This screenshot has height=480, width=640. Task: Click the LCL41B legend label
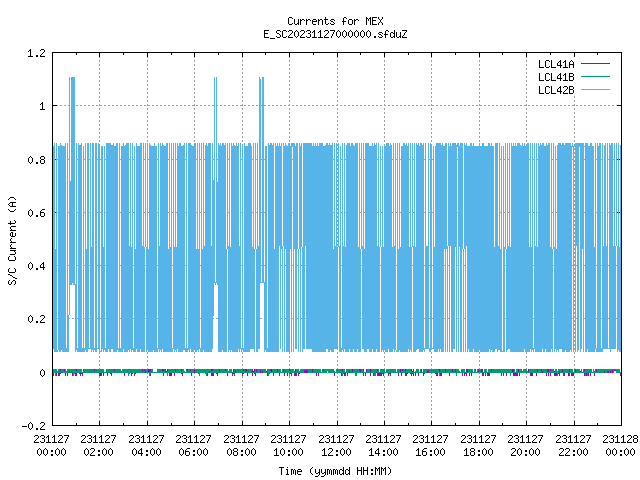(556, 77)
